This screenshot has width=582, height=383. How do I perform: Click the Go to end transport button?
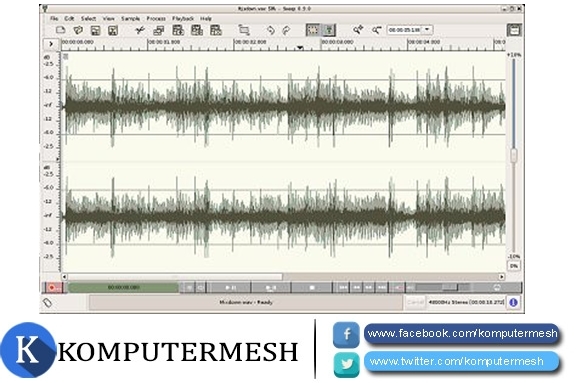[x=382, y=288]
